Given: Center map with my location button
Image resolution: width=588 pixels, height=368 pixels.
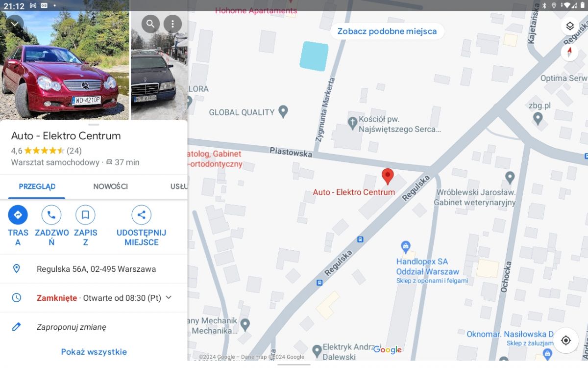Looking at the screenshot, I should (x=566, y=341).
